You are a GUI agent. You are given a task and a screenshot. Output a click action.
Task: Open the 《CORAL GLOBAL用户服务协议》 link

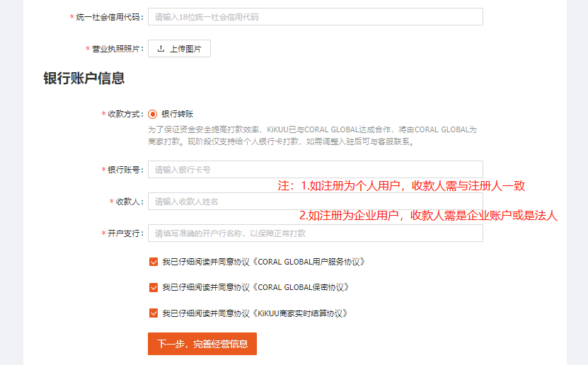click(x=308, y=262)
